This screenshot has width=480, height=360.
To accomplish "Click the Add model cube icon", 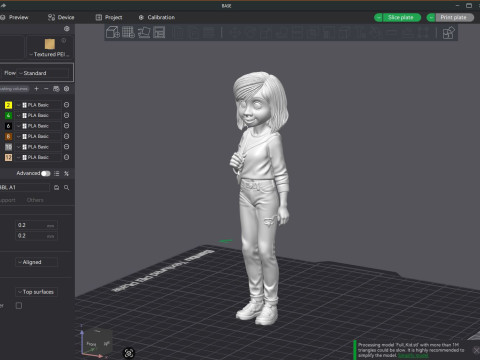I will 113,32.
